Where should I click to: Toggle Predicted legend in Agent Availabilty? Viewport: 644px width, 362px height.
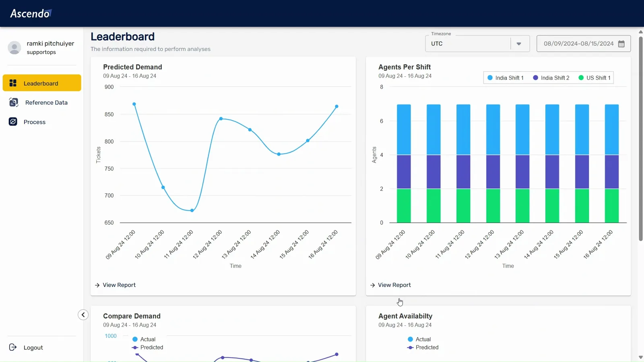pyautogui.click(x=423, y=347)
